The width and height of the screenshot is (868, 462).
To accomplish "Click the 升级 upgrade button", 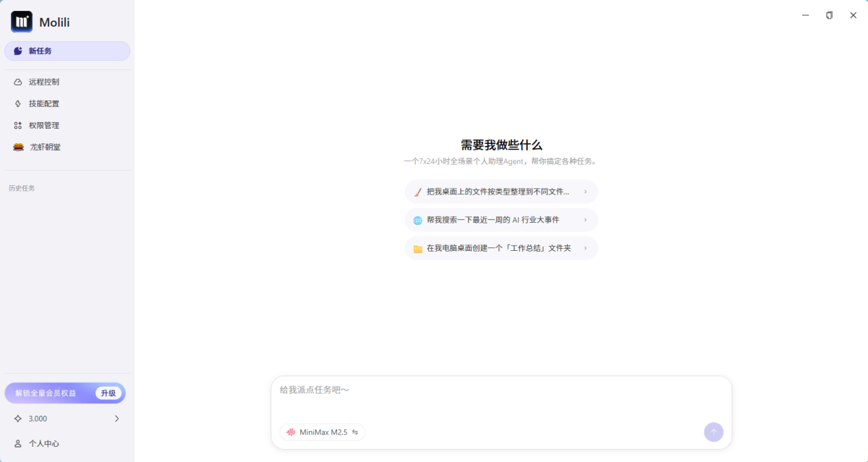I will [108, 393].
